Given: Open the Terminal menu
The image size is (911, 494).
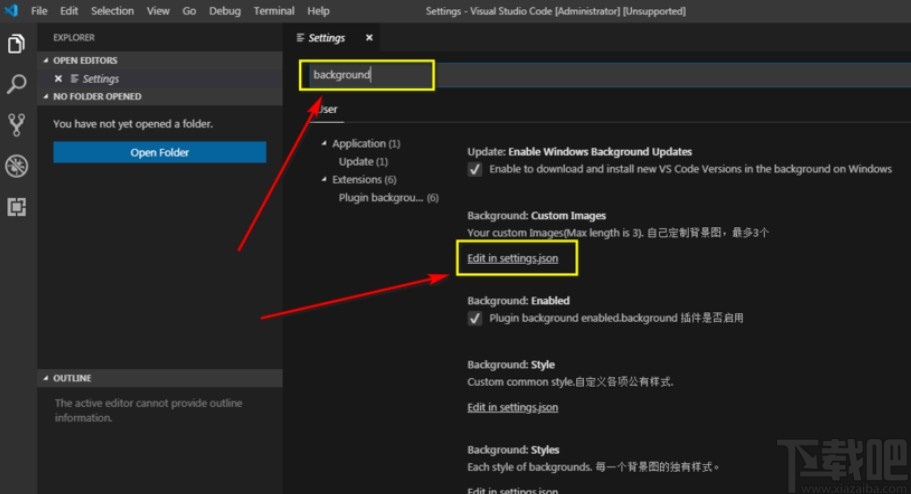Looking at the screenshot, I should [274, 11].
